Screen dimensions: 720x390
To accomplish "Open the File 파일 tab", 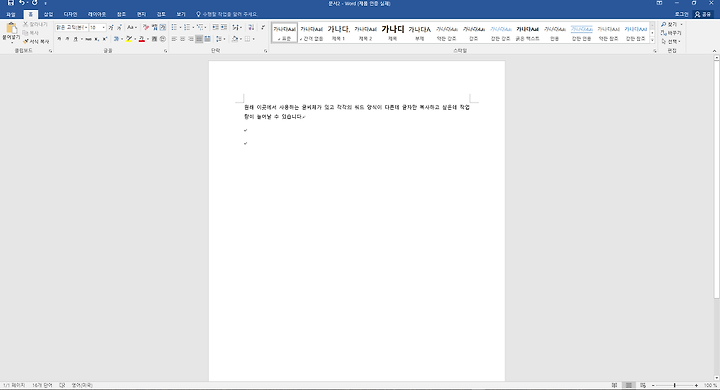I will point(11,14).
